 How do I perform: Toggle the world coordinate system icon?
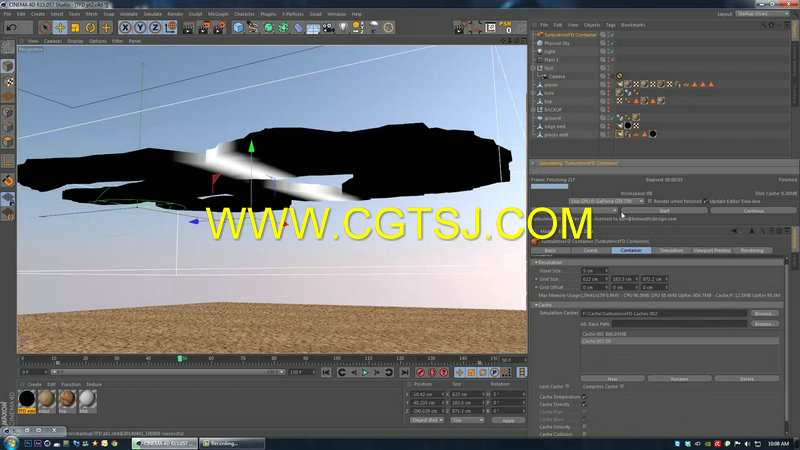coord(170,28)
